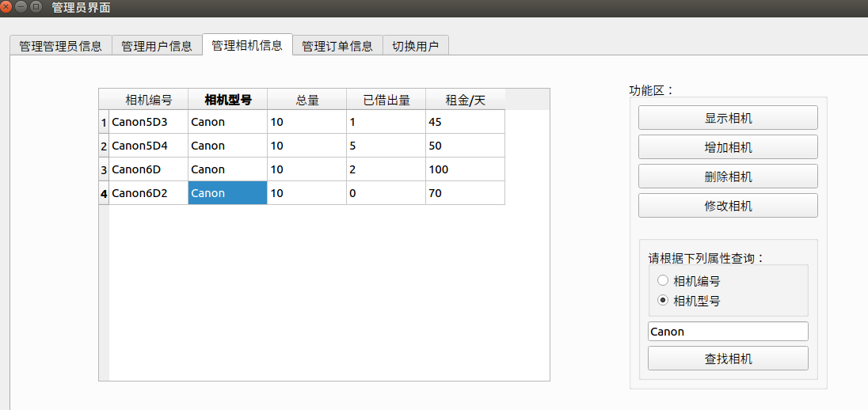Focus the search field containing Canon
Image resolution: width=868 pixels, height=410 pixels.
coord(728,332)
